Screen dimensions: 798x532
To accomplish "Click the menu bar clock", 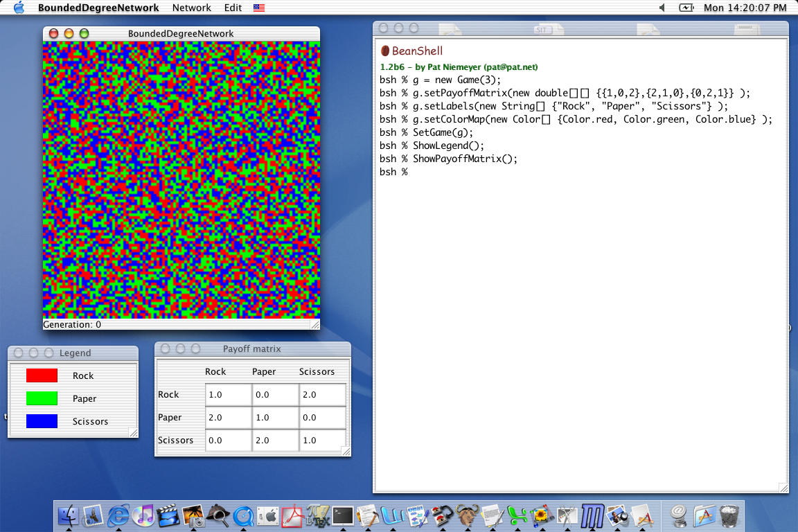I will click(745, 8).
